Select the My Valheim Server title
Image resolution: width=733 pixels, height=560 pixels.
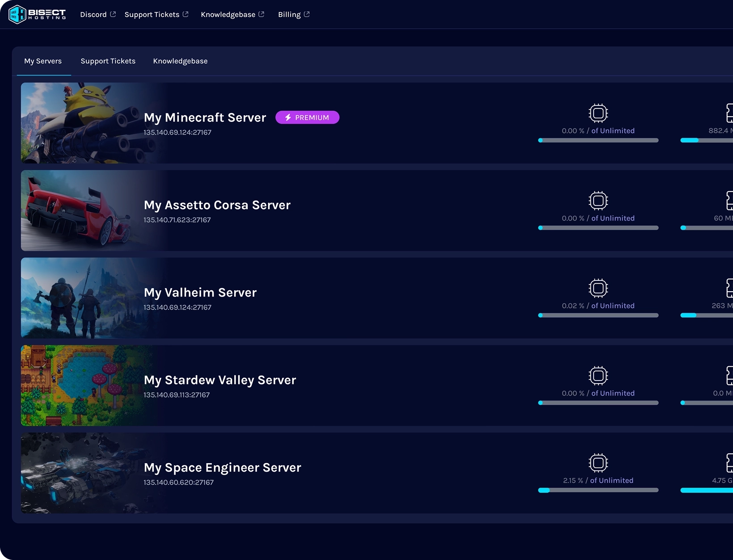200,293
